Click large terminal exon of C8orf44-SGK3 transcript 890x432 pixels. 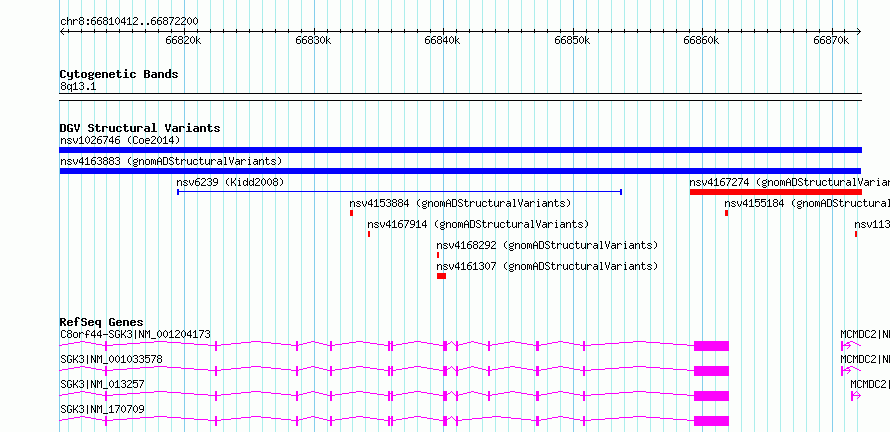click(x=711, y=346)
